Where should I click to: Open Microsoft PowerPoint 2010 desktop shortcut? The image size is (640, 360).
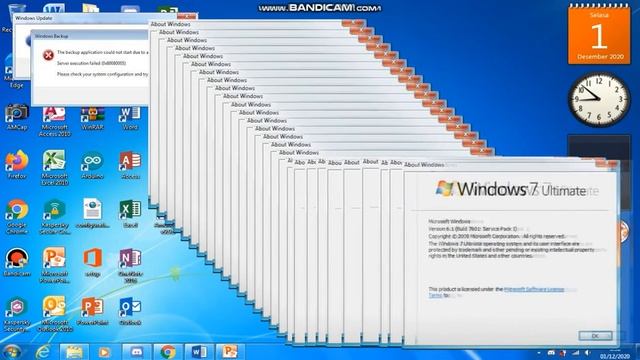coord(54,265)
